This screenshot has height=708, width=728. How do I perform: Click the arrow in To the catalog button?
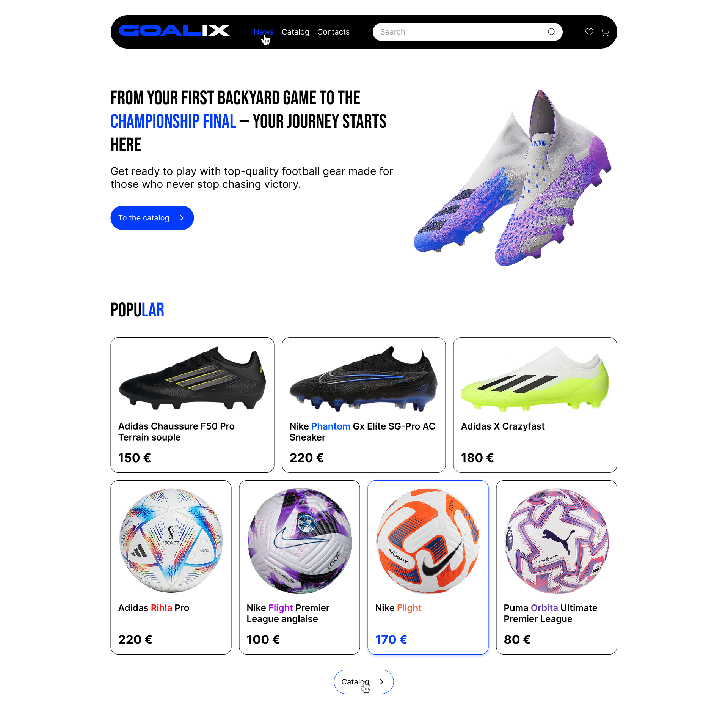[x=182, y=218]
